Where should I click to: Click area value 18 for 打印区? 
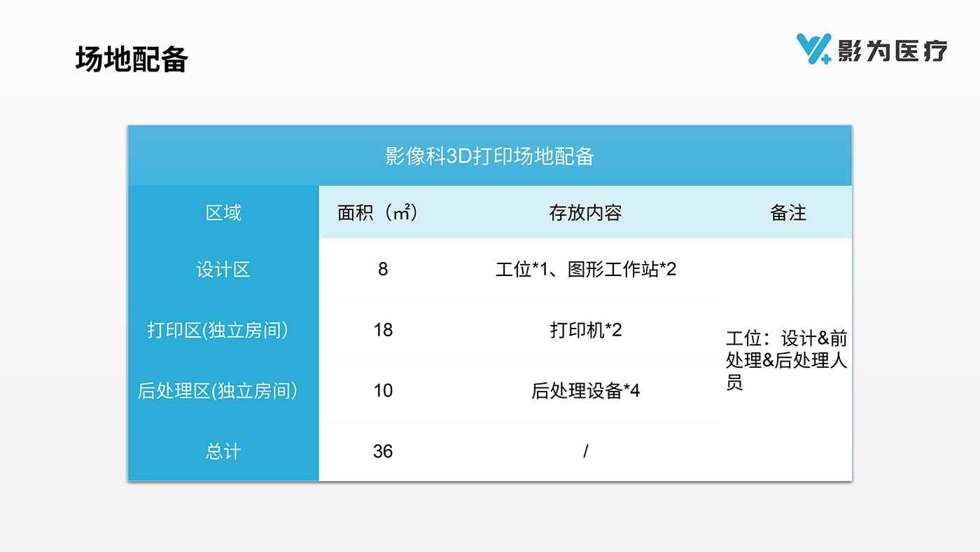coord(383,329)
